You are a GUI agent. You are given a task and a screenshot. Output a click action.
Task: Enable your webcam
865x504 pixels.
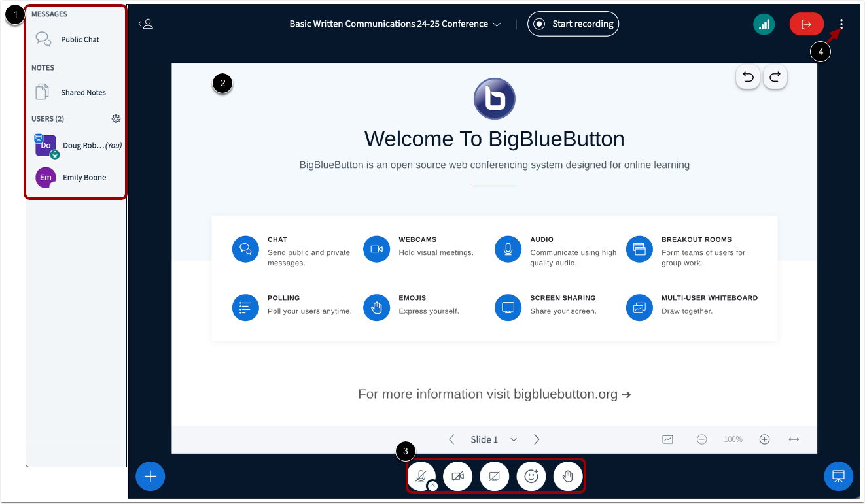point(457,476)
